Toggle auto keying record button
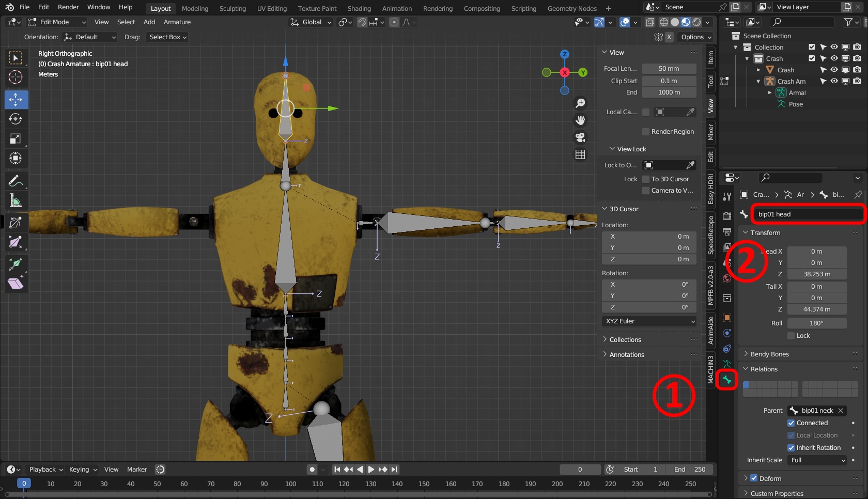The height and width of the screenshot is (499, 868). [312, 470]
